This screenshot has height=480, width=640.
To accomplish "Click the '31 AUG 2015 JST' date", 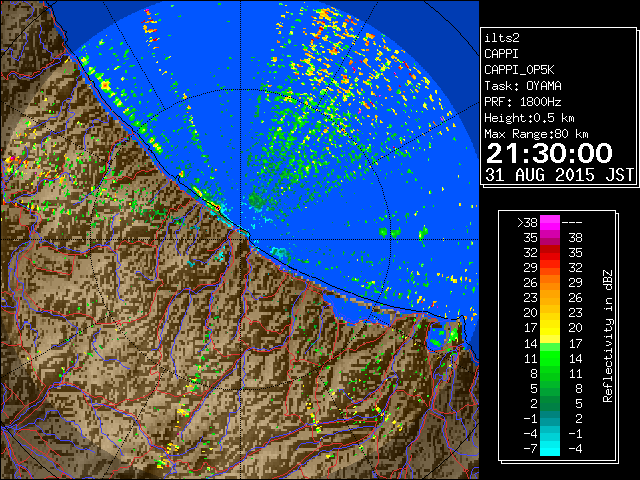I will click(559, 175).
